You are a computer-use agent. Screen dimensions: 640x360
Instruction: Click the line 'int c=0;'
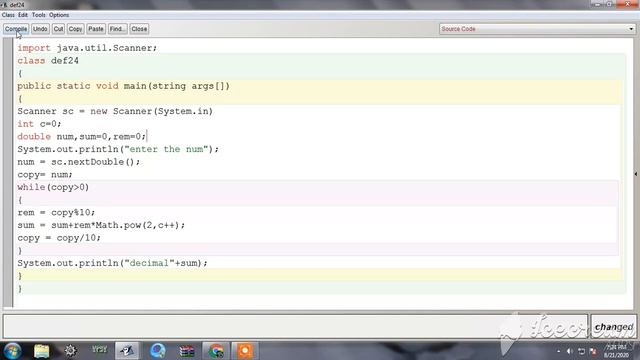(x=39, y=124)
